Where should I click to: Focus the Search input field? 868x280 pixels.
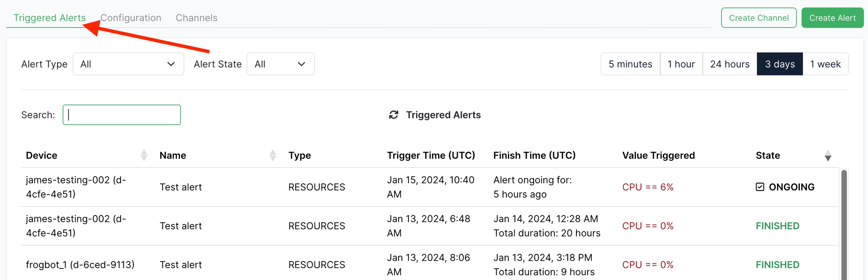[x=122, y=115]
